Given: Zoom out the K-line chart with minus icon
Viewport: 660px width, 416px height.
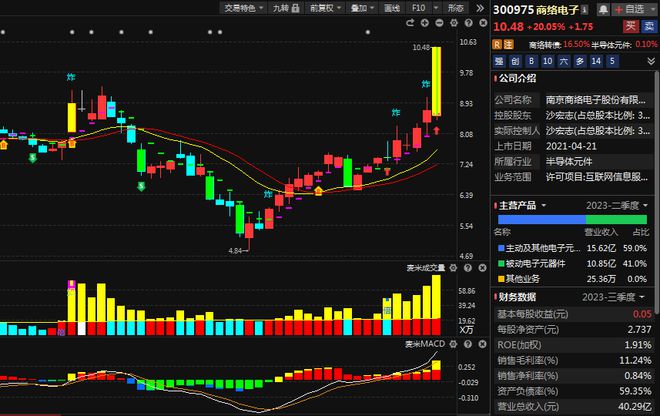Looking at the screenshot, I should [439, 23].
